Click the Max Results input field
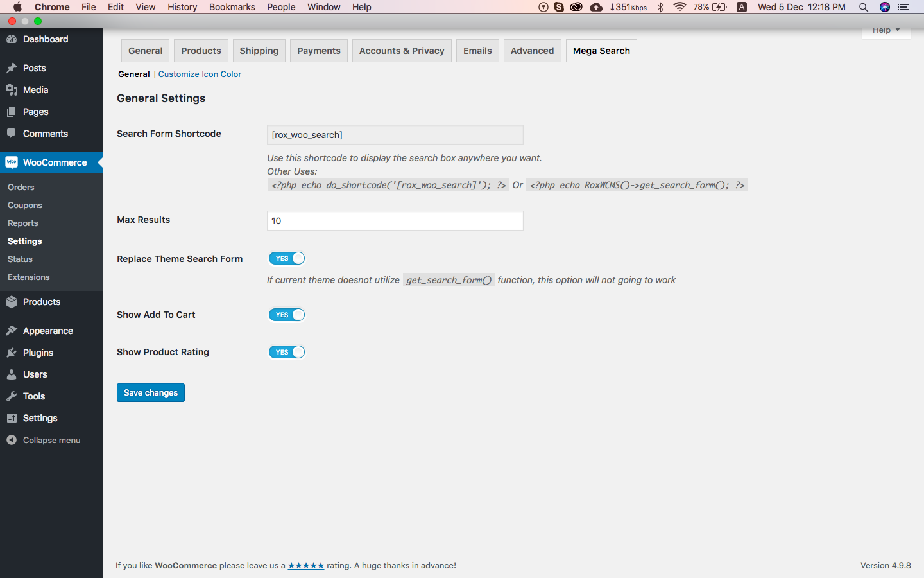This screenshot has height=578, width=924. click(395, 221)
